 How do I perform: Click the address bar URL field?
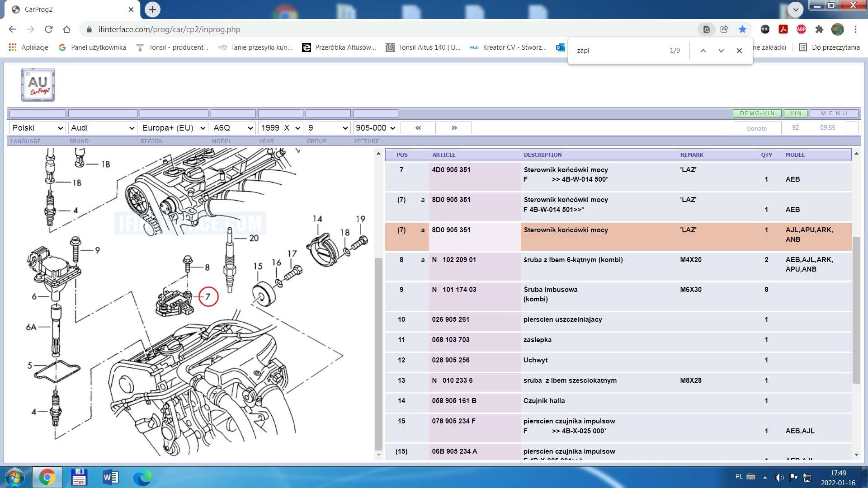point(389,29)
